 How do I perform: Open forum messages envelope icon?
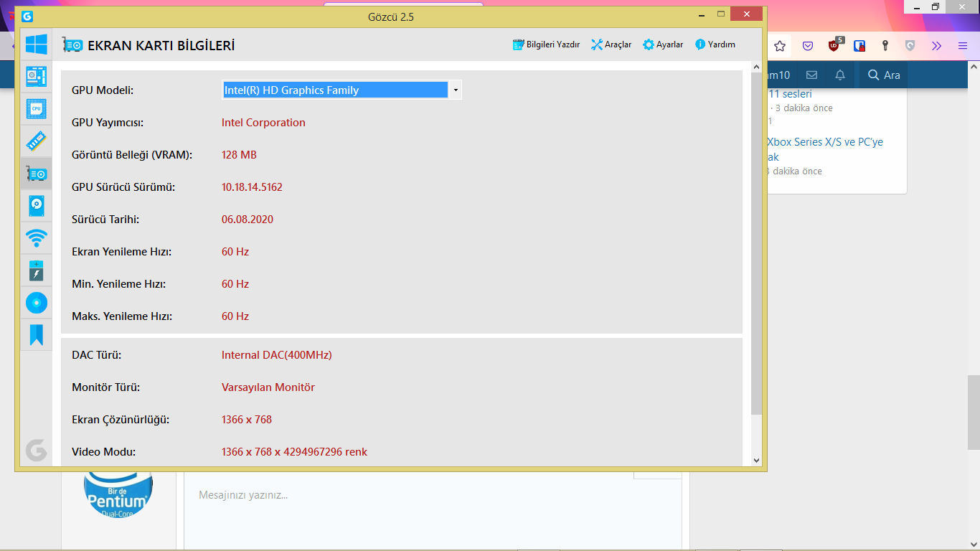(811, 75)
